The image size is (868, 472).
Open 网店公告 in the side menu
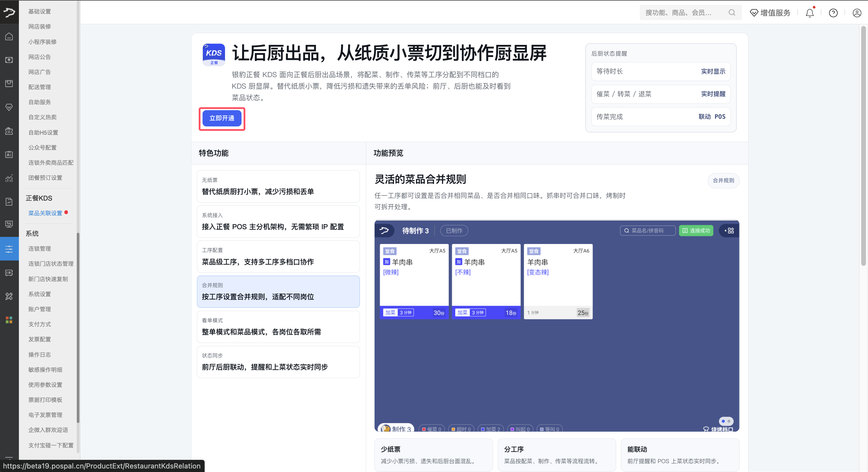40,57
